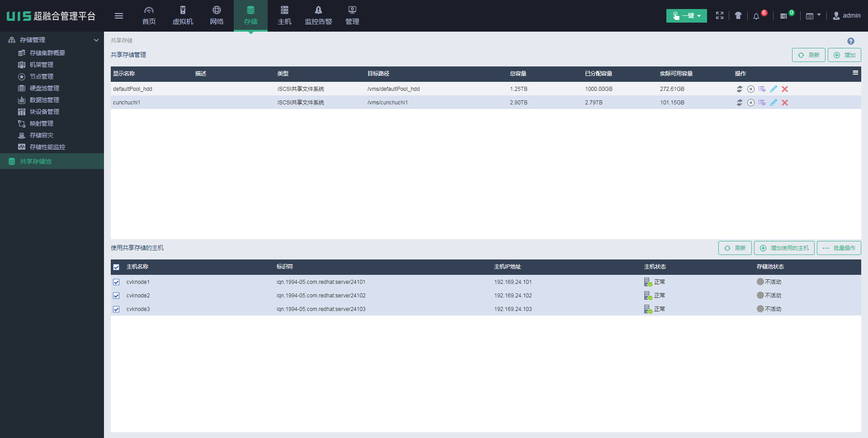868x438 pixels.
Task: View details list icon for cunchuchi1
Action: [762, 103]
